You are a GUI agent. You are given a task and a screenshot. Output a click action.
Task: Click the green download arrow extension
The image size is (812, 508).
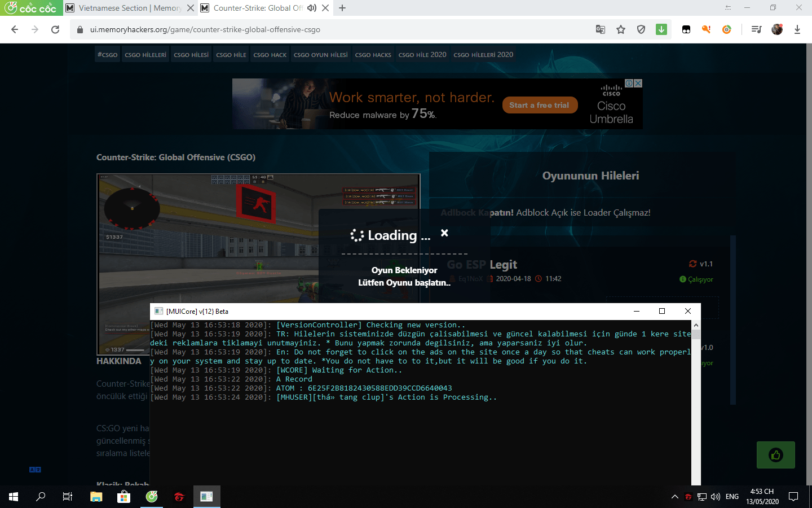coord(661,29)
